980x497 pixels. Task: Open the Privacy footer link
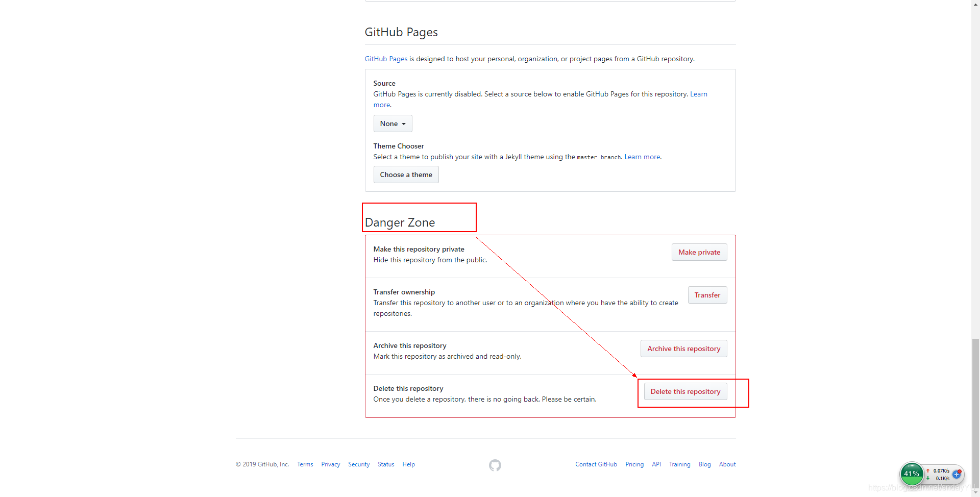click(x=331, y=464)
